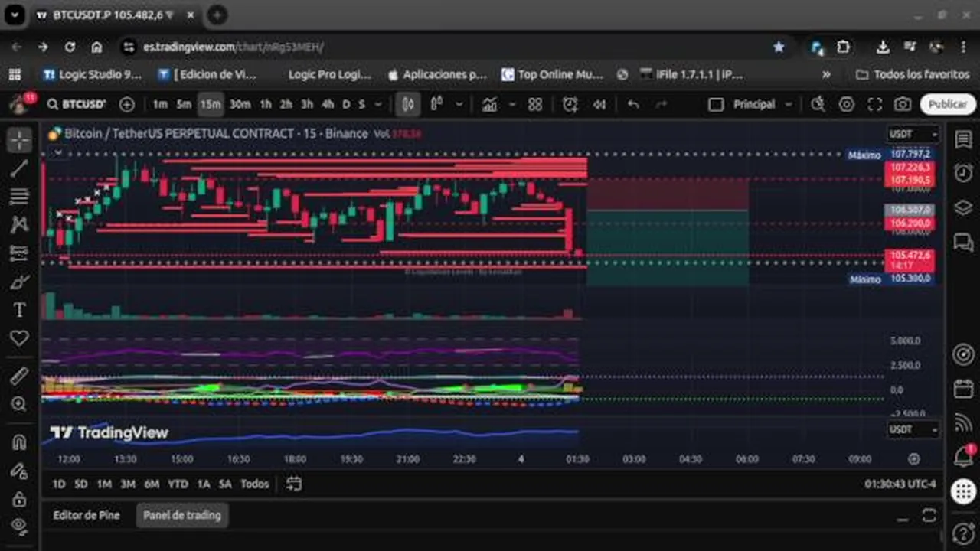980x551 pixels.
Task: Select the Text annotation tool
Action: point(19,310)
